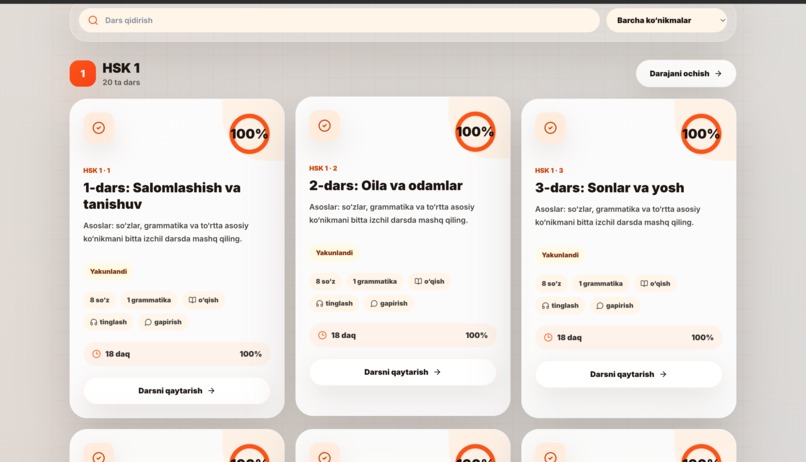
Task: Click speech bubble 'gapirish' chip on 2-dars card
Action: tap(388, 304)
